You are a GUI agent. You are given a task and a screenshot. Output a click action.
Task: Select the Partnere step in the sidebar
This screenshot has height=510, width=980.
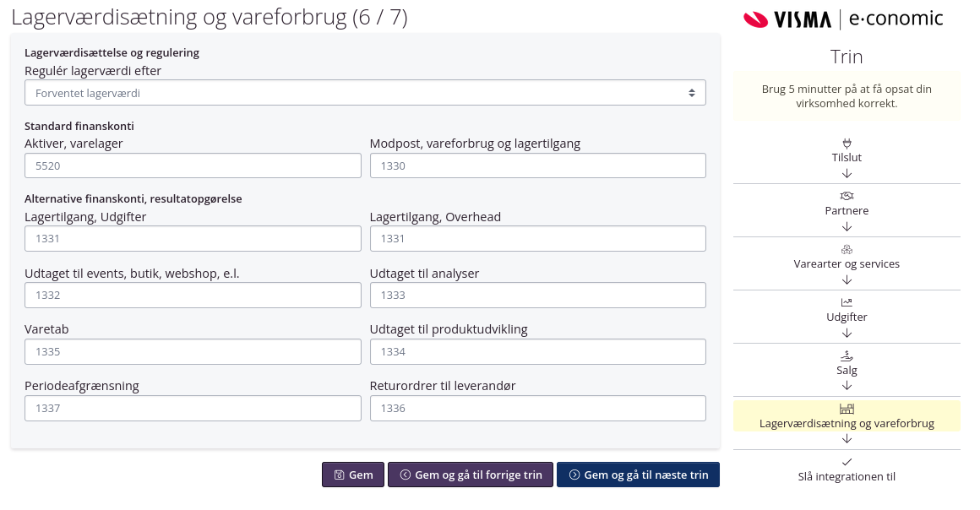[x=847, y=210]
